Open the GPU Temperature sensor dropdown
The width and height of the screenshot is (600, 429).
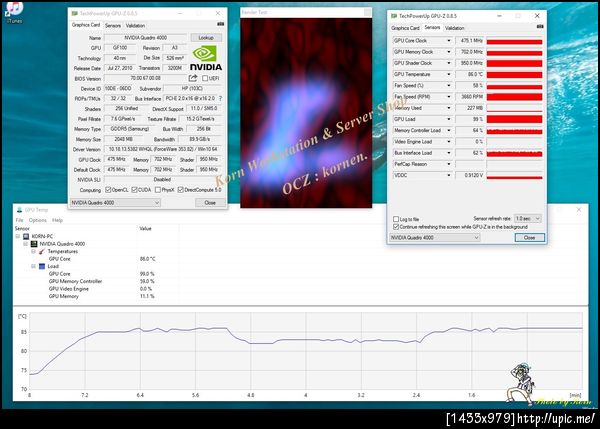tap(448, 74)
